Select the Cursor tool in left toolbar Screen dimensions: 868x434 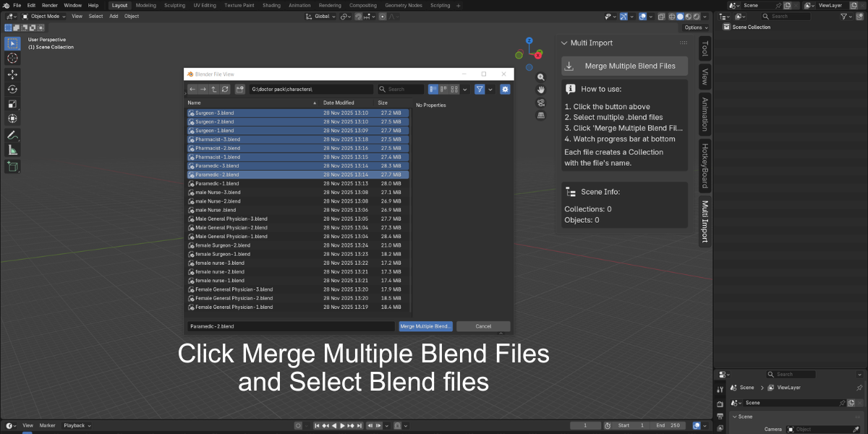click(x=13, y=58)
